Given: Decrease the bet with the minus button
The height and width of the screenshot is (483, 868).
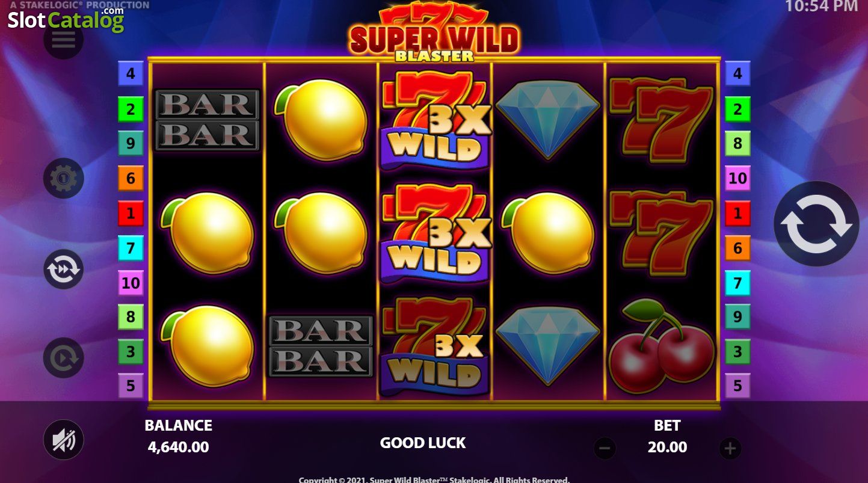Looking at the screenshot, I should coord(605,448).
